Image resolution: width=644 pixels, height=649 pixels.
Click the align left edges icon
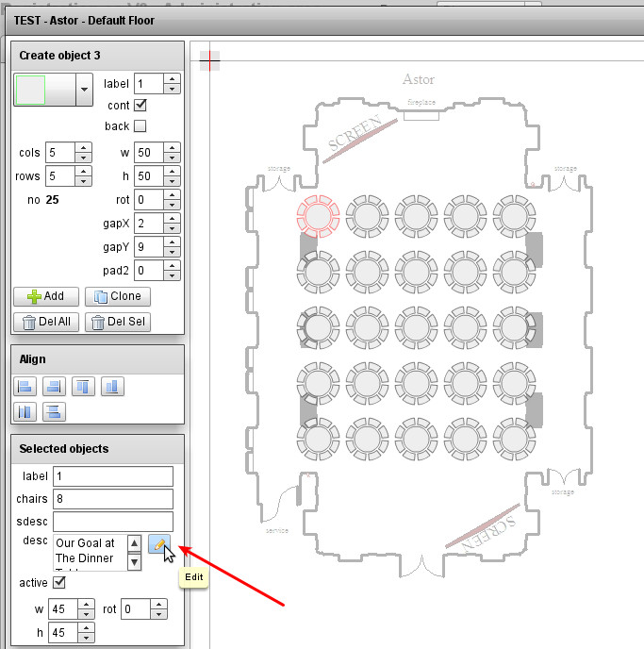tap(25, 387)
